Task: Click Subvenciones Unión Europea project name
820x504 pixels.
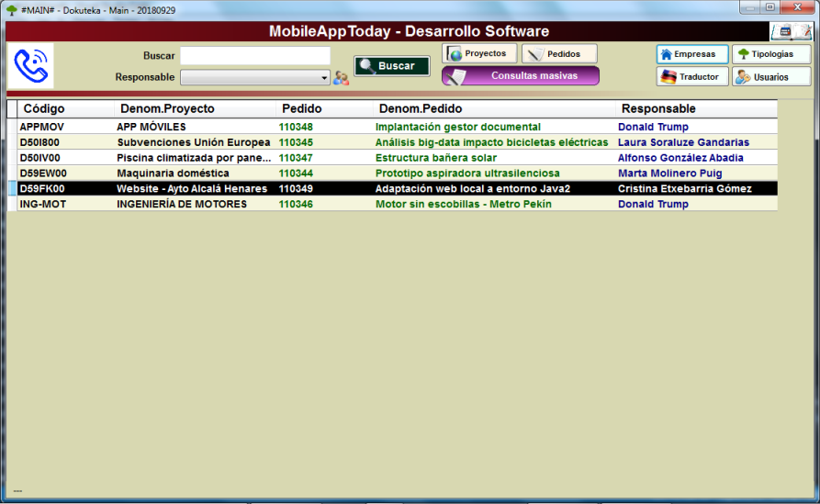Action: tap(194, 142)
